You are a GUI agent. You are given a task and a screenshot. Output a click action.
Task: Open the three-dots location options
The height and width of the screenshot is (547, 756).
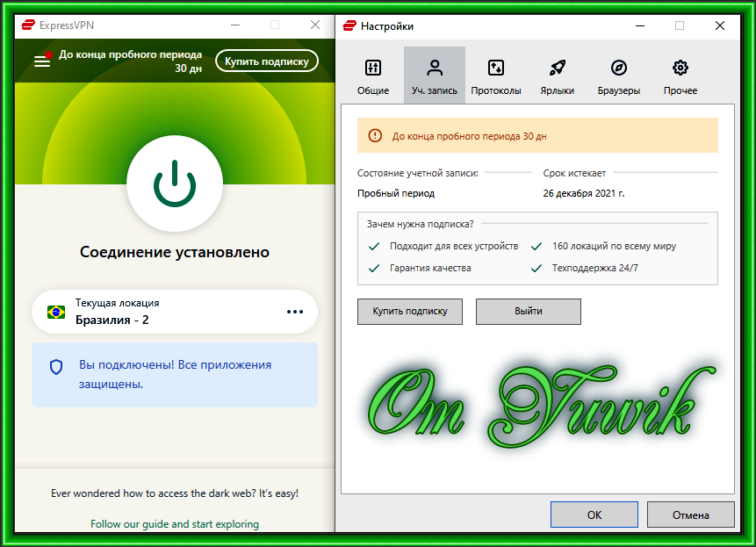pyautogui.click(x=295, y=312)
